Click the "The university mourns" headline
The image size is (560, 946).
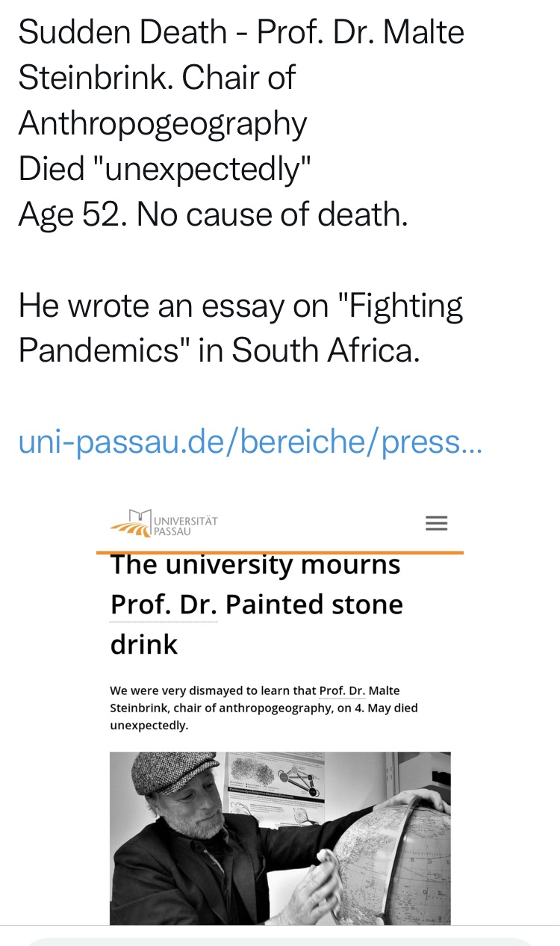tap(255, 565)
